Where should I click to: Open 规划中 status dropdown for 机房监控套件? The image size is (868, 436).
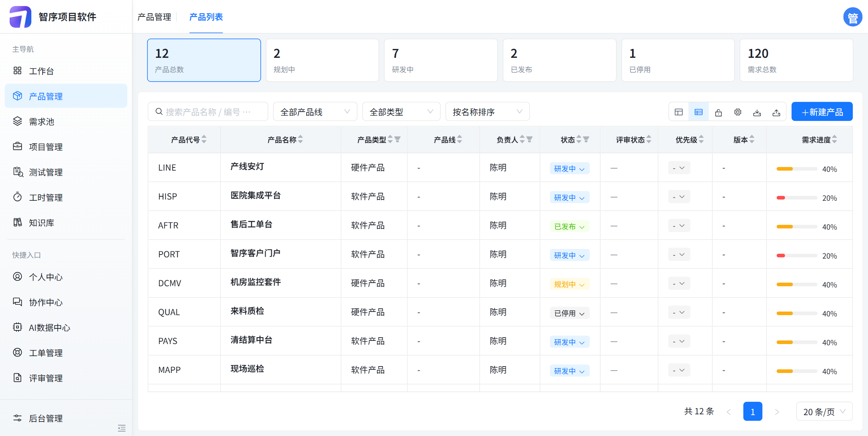(x=569, y=284)
